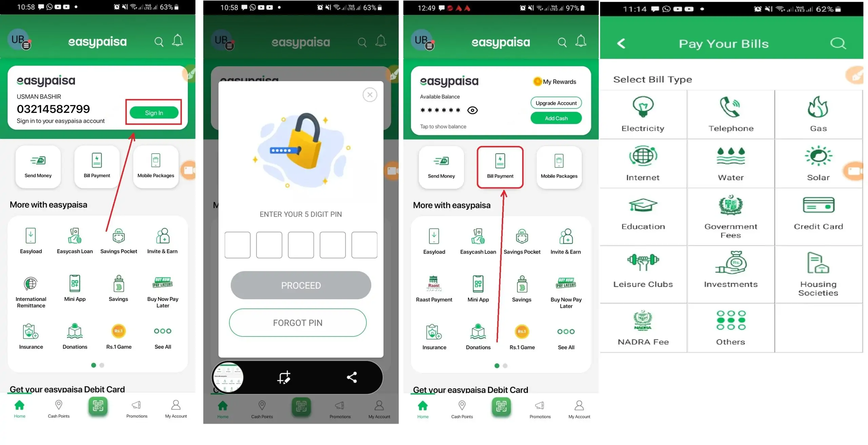
Task: Click the Upgrade Account button
Action: 556,103
